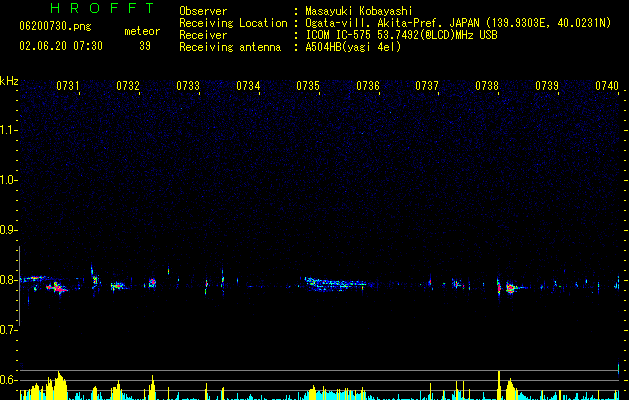Click the date stamp 02.06.20 07:30

[x=61, y=46]
